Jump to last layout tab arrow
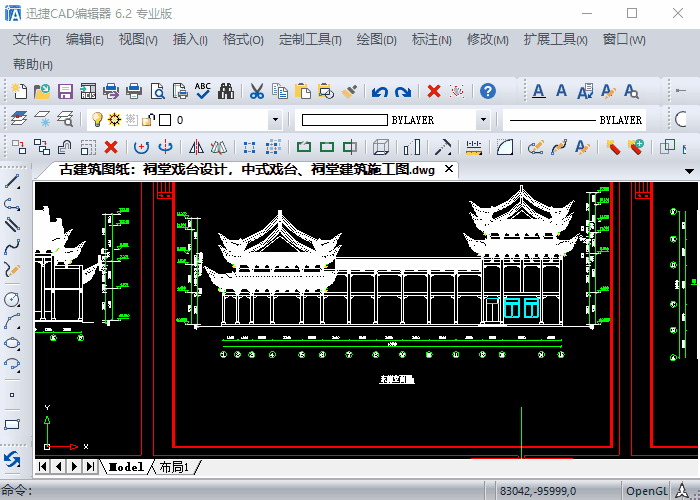The height and width of the screenshot is (500, 700). [x=90, y=467]
